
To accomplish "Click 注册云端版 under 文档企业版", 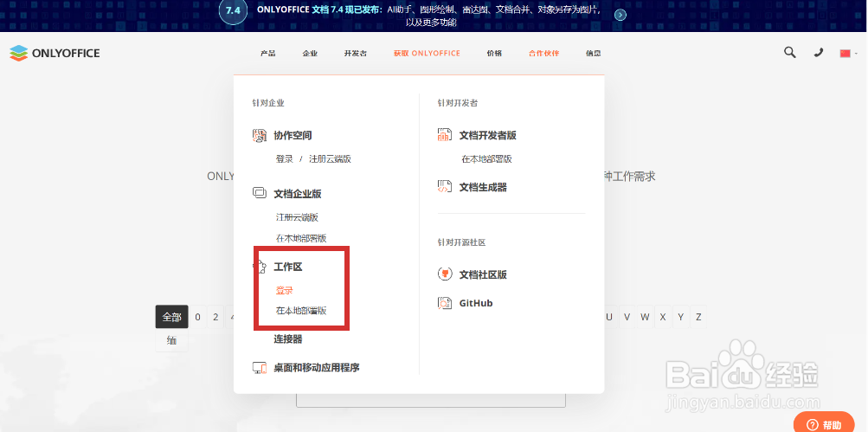I will tap(298, 217).
